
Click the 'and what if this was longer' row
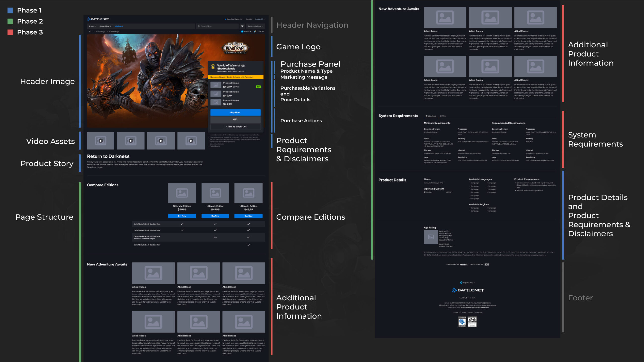[198, 237]
